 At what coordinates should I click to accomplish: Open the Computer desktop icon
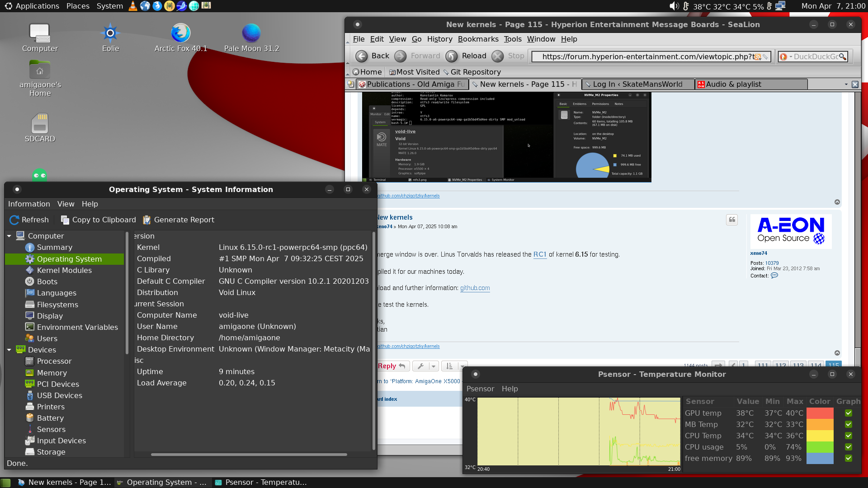40,38
